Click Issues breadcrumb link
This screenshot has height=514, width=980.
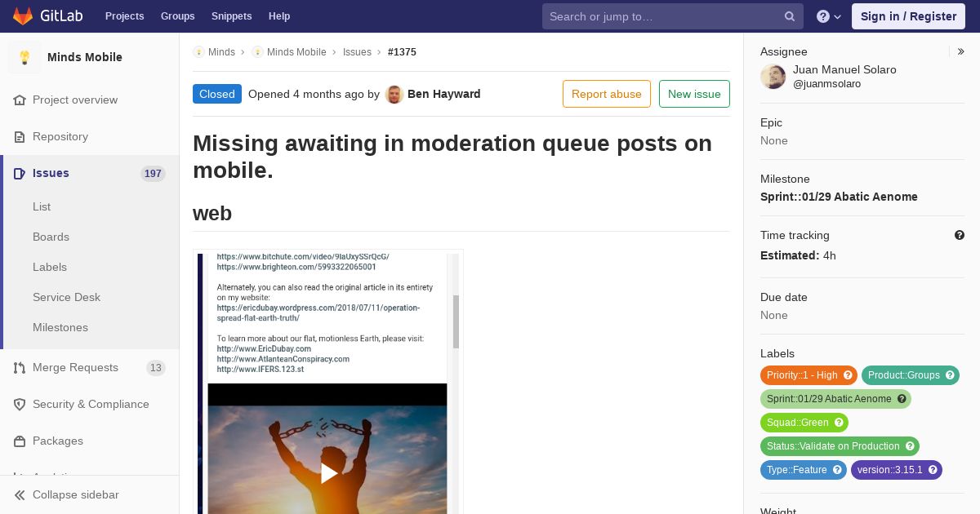357,51
